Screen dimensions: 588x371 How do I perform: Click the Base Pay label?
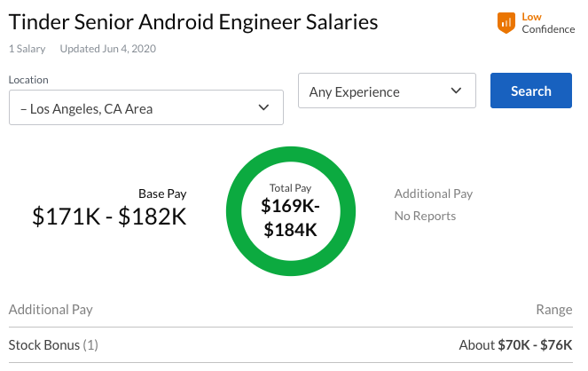(x=162, y=193)
